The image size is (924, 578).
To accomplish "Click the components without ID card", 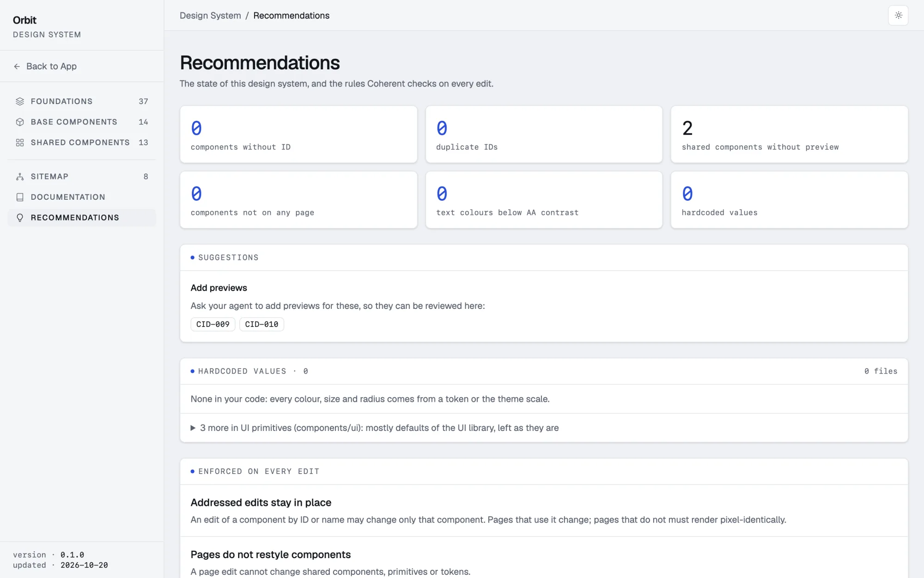I will (298, 135).
